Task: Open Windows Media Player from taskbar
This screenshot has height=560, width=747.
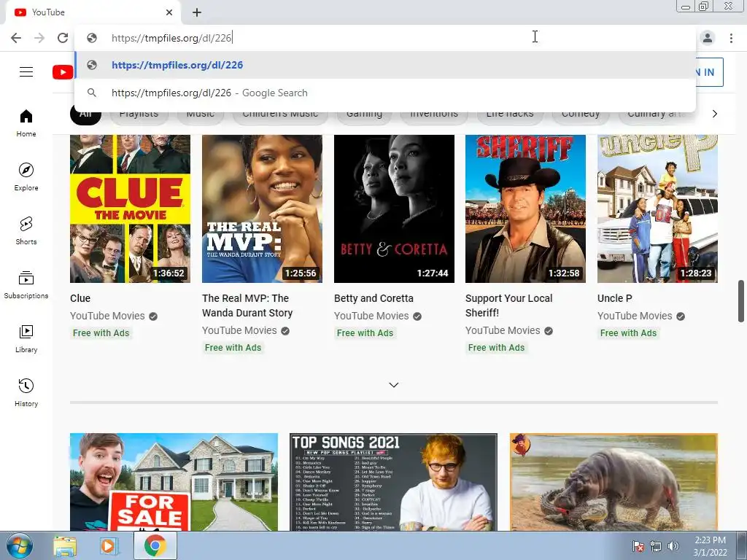Action: click(109, 546)
